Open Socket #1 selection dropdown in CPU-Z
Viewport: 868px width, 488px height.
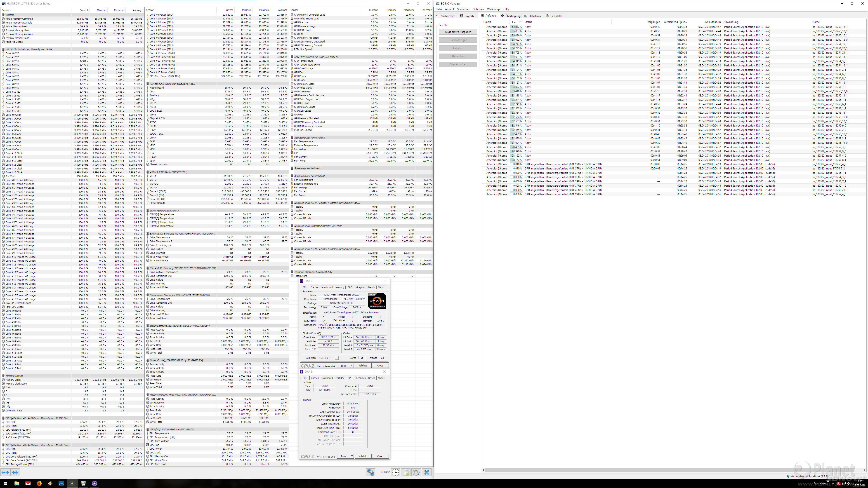click(328, 358)
